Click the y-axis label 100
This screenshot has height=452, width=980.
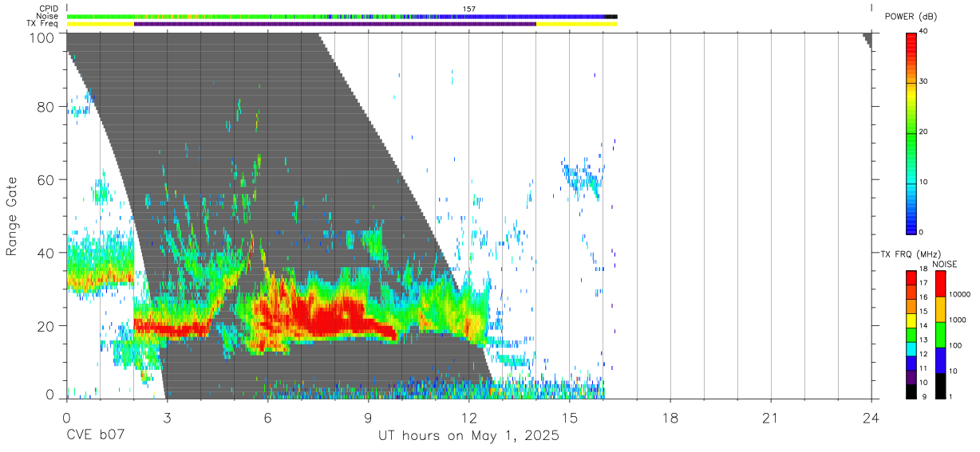[40, 37]
